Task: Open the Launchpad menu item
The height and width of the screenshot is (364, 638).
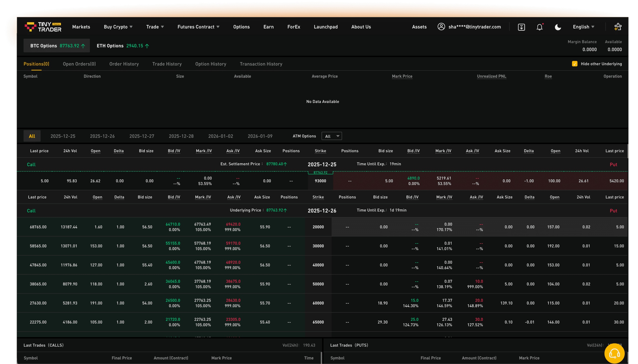Action: click(325, 27)
